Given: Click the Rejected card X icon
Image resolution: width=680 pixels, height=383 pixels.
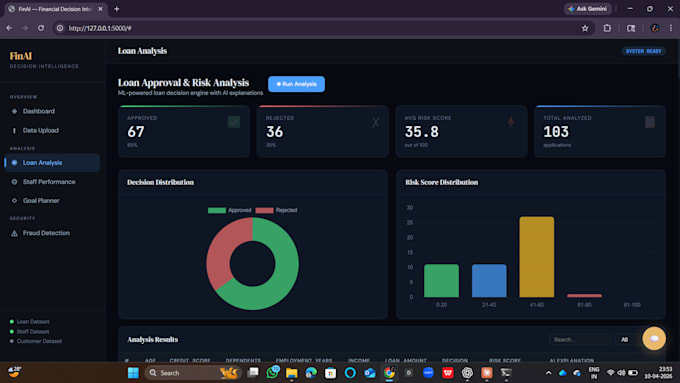Looking at the screenshot, I should (x=376, y=122).
